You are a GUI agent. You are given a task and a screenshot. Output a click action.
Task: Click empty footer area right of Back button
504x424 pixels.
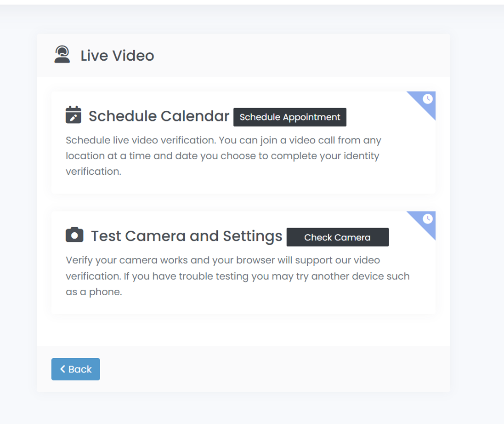276,369
